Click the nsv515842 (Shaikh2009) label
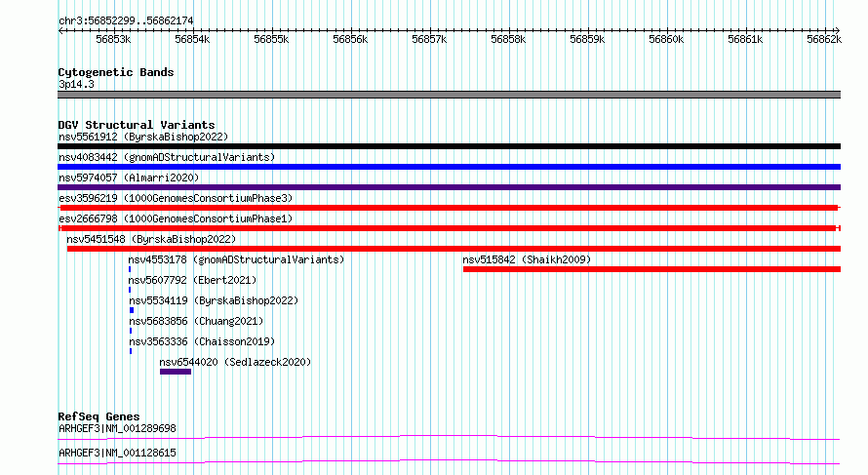The width and height of the screenshot is (868, 475). click(527, 259)
